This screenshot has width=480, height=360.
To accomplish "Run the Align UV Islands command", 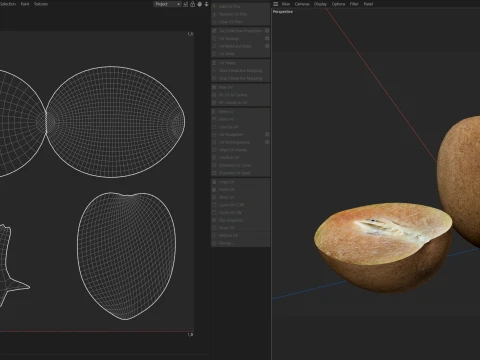I will tap(240, 150).
